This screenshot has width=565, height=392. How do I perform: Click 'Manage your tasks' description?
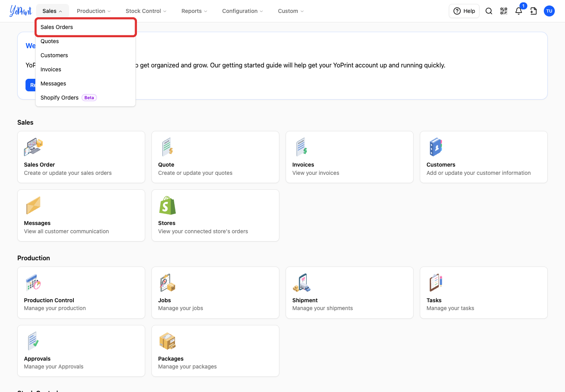[450, 308]
